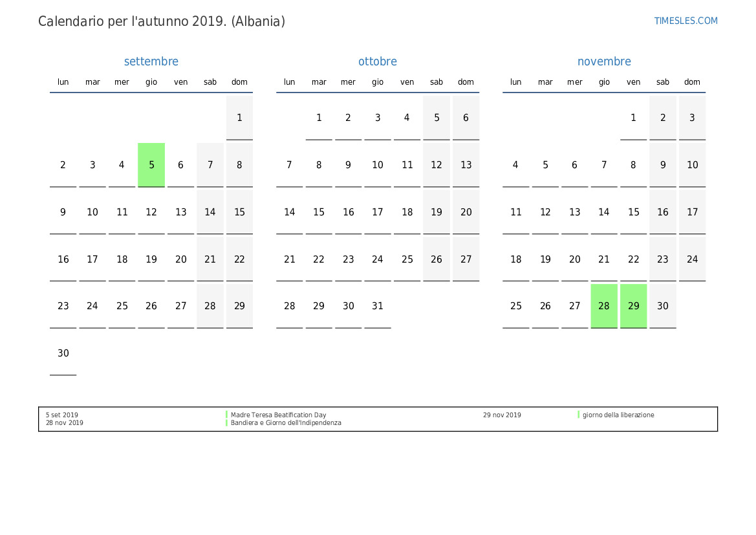Screen dimensions: 756x535
Task: Click September 30 date cell
Action: click(63, 353)
